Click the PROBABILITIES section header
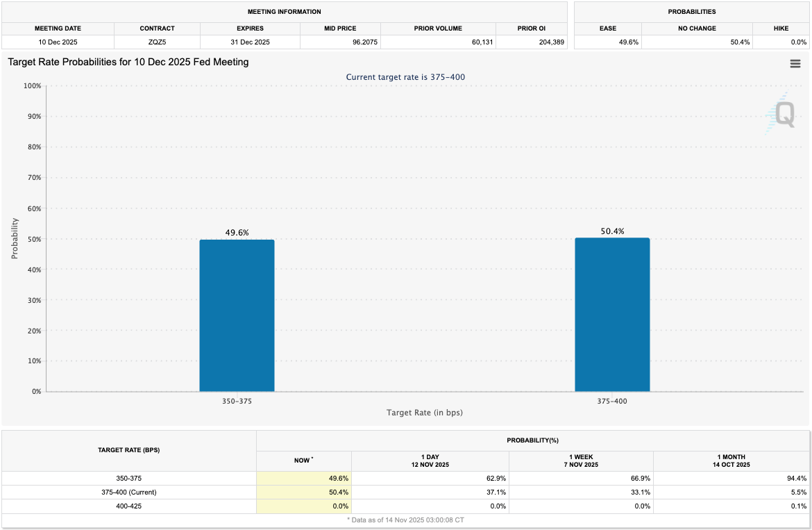Screen dimensions: 812x530 (691, 12)
